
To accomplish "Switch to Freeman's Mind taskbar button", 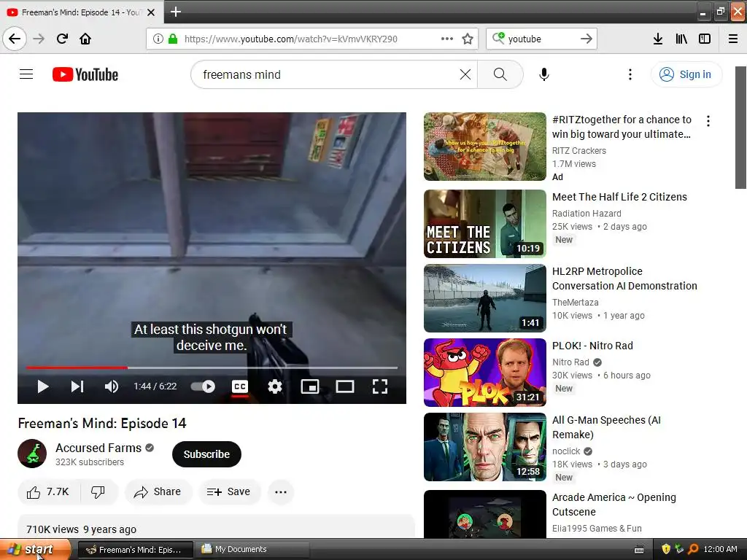I will (x=135, y=550).
